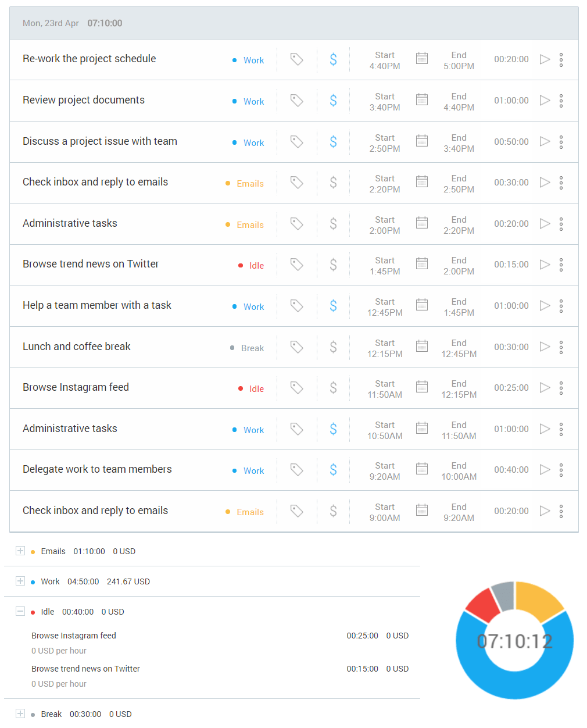Expand the Work summary group

[x=20, y=581]
